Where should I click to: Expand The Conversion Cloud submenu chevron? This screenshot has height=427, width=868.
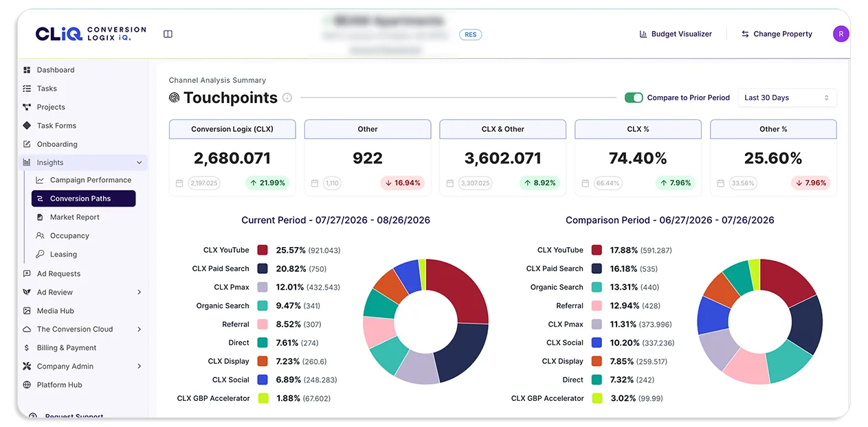click(x=140, y=329)
